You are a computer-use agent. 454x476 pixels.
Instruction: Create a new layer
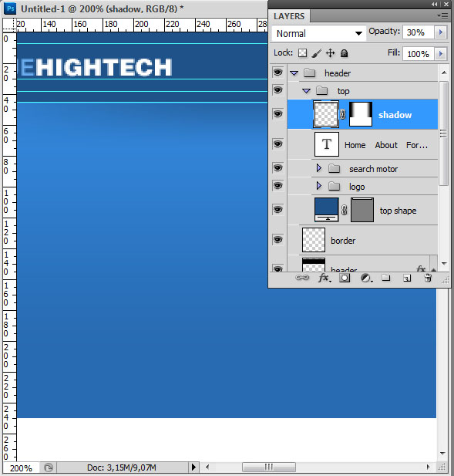pyautogui.click(x=407, y=278)
